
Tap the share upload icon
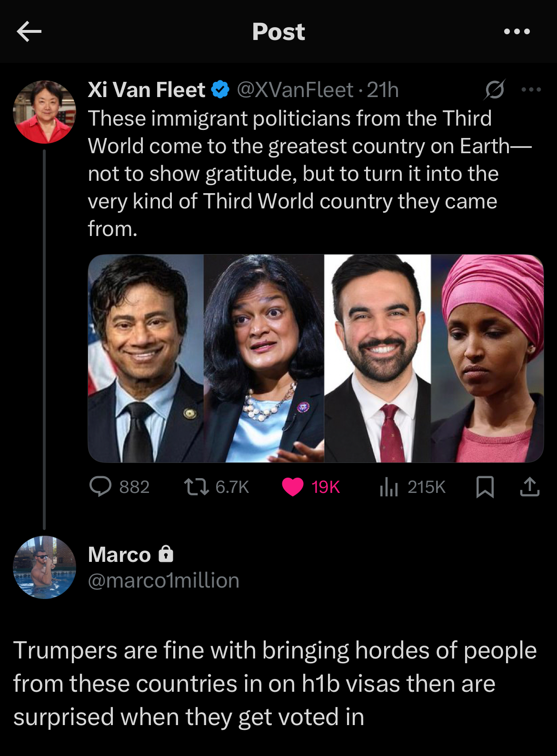tap(529, 487)
